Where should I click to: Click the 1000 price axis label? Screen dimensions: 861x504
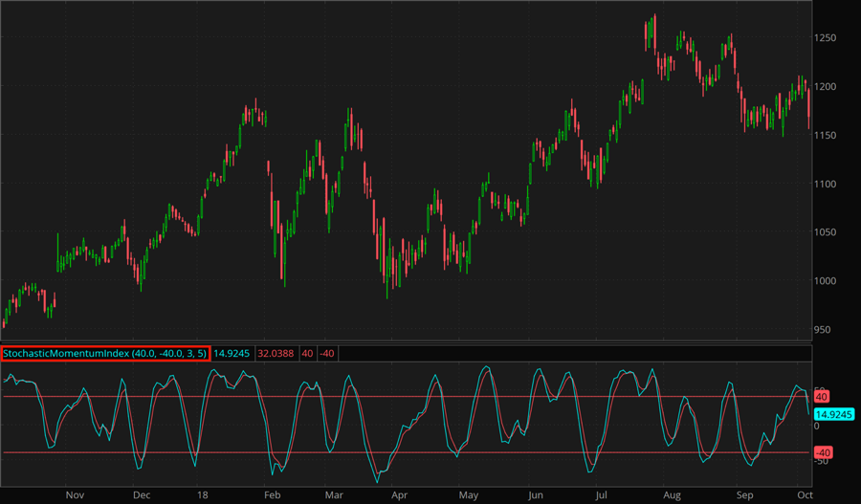pos(828,281)
